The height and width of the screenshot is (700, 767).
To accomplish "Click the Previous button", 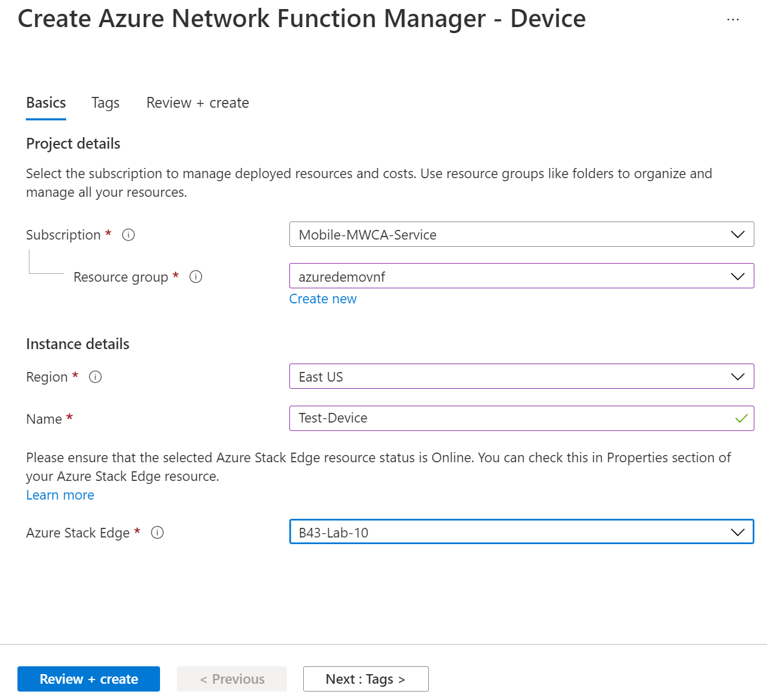I will [x=232, y=679].
